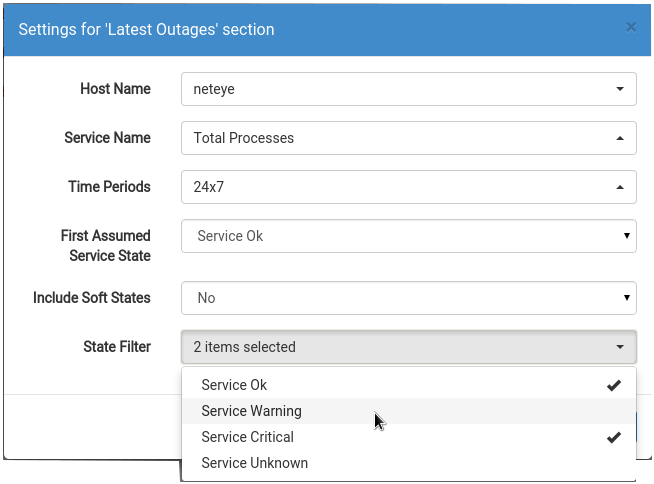Click the Include Soft States arrow
This screenshot has width=654, height=484.
tap(626, 297)
